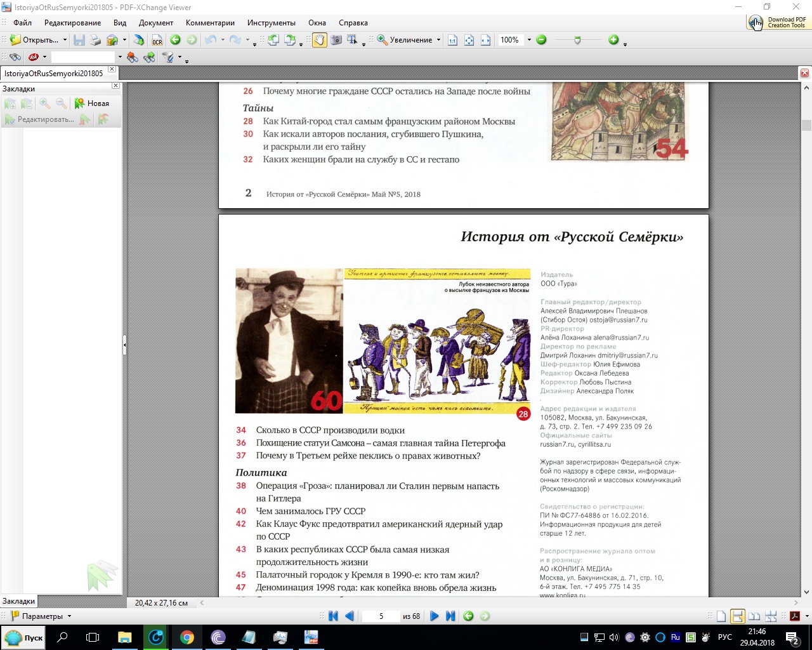Click the OCR pages button
812x650 pixels.
157,40
